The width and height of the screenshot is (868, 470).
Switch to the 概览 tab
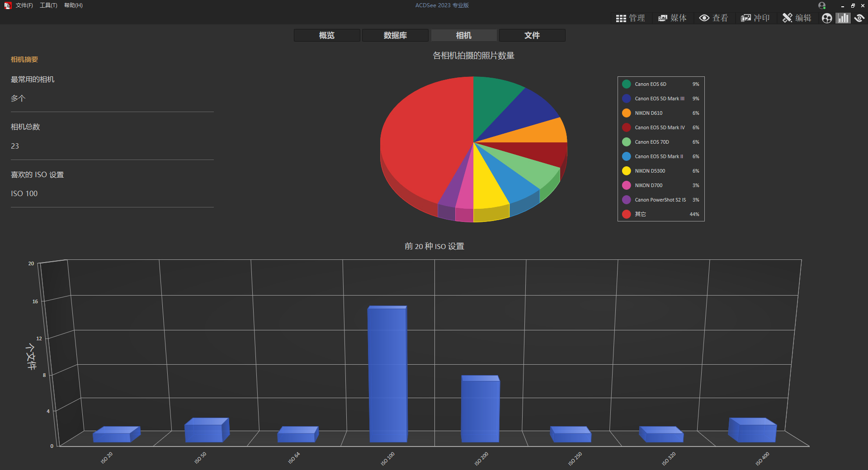[327, 35]
